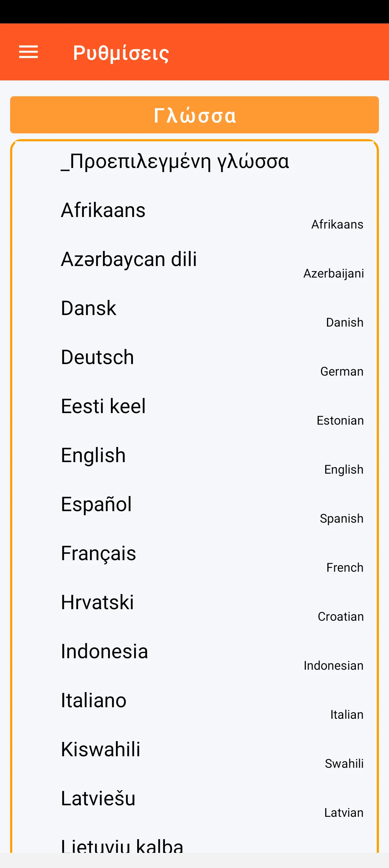Pick Hrvatski from the languages
This screenshot has height=868, width=389.
(x=97, y=602)
